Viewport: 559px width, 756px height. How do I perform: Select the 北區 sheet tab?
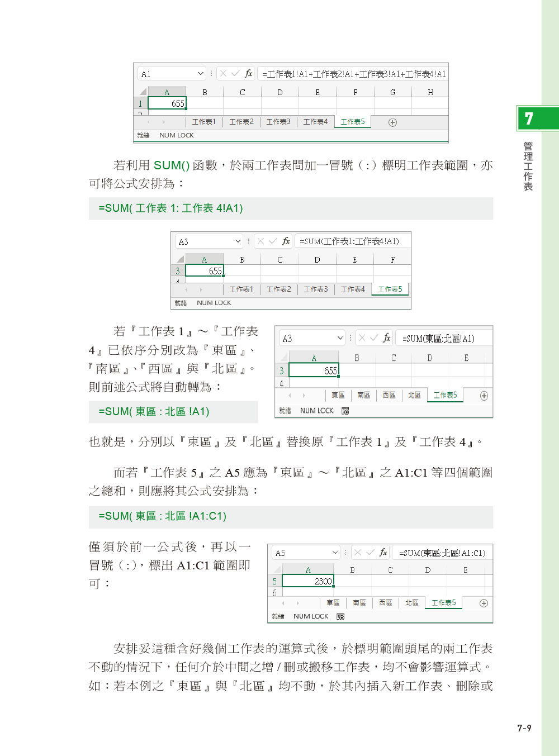(x=414, y=394)
